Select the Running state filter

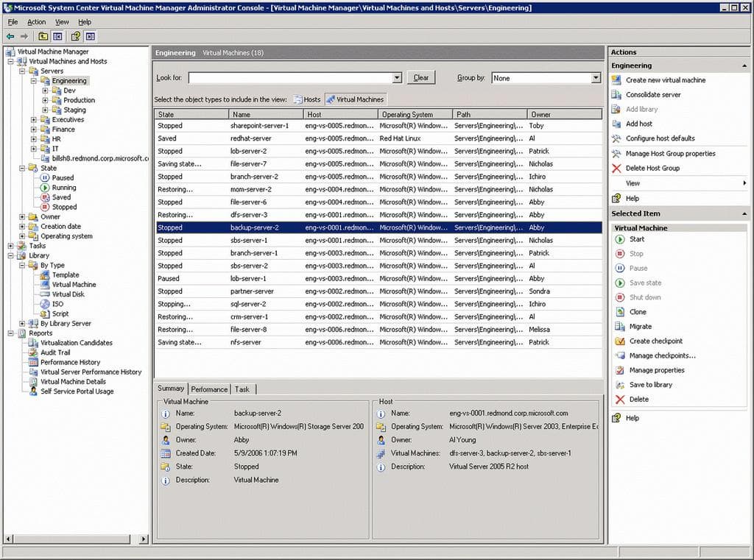63,188
